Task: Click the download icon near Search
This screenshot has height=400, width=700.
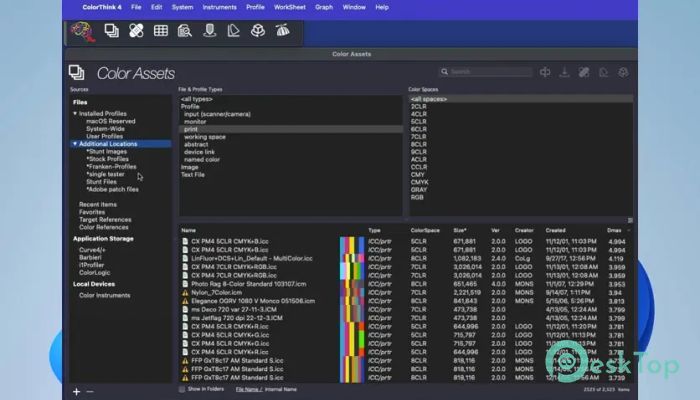Action: tap(564, 72)
